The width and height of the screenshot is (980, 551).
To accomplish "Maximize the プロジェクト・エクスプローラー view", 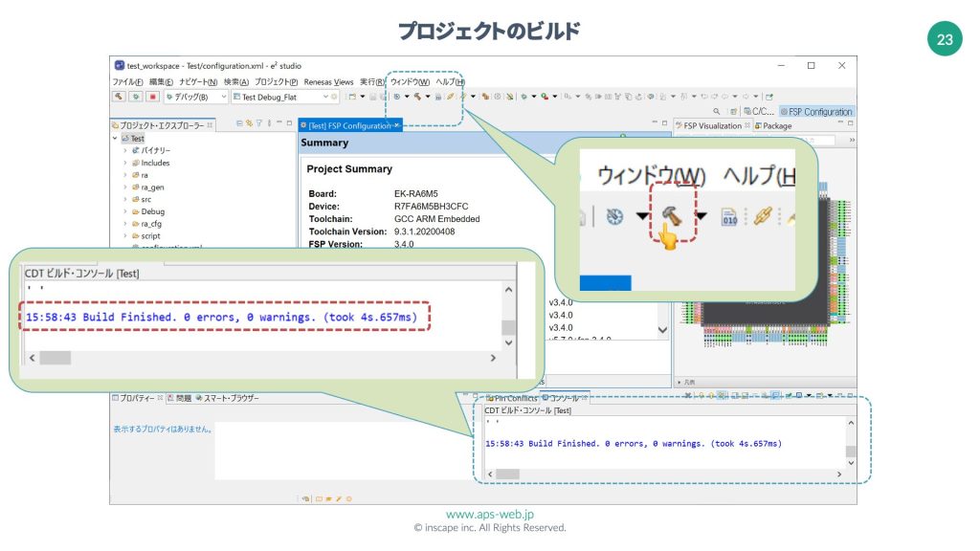I will pyautogui.click(x=289, y=123).
